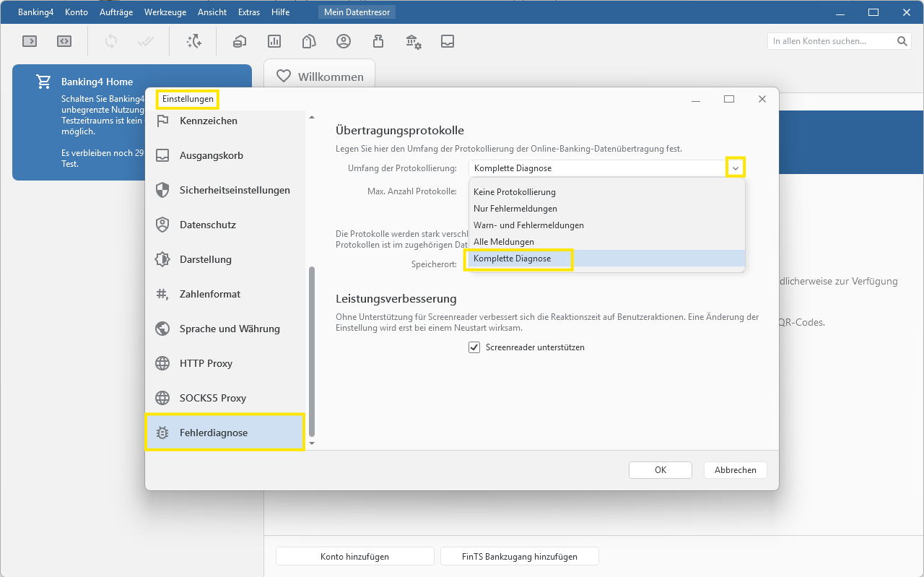Pick Warn- und Fehlermeldungen option
Viewport: 924px width, 577px height.
607,225
